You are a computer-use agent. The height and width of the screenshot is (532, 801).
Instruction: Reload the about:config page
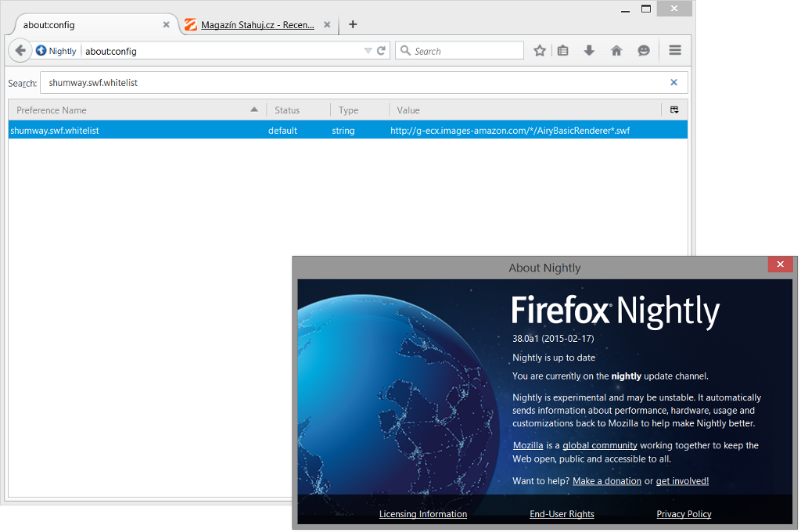[381, 51]
